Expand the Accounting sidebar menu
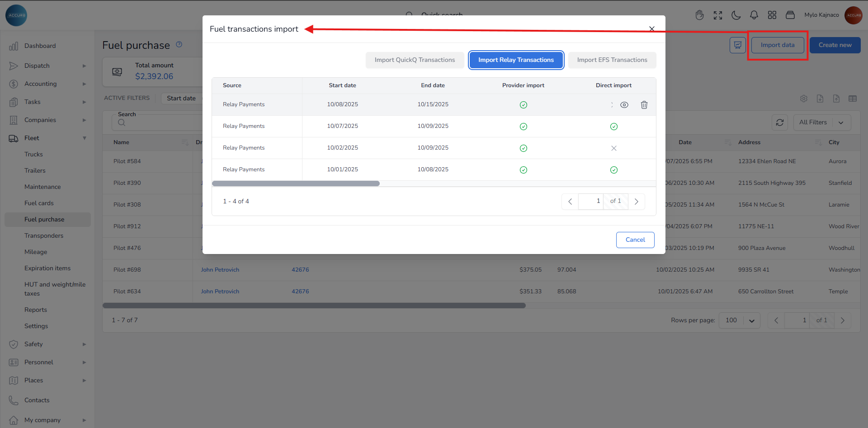 coord(84,84)
